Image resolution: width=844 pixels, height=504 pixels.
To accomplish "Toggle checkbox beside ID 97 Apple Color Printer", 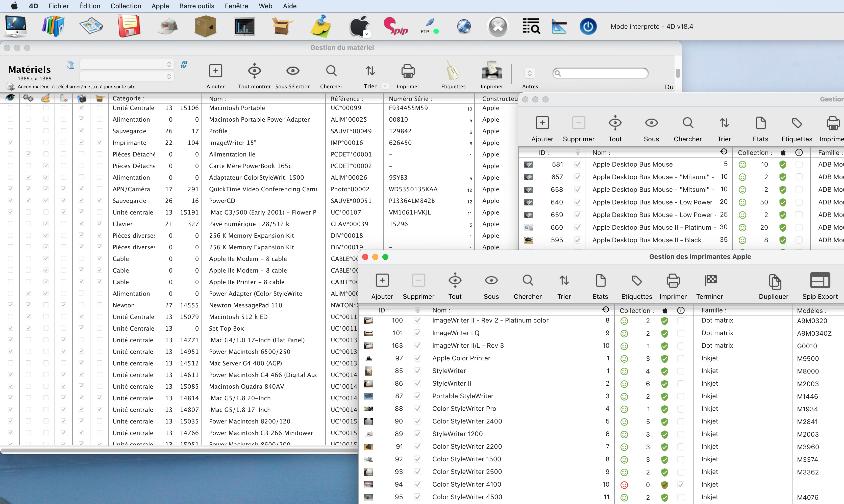I will coord(418,358).
